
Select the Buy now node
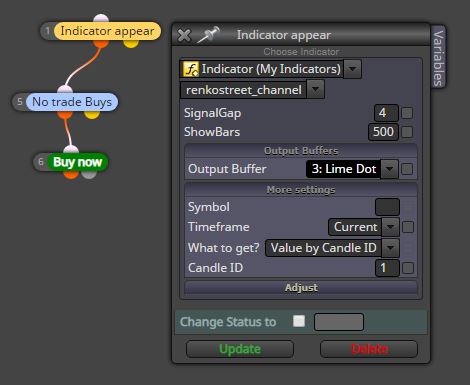77,162
